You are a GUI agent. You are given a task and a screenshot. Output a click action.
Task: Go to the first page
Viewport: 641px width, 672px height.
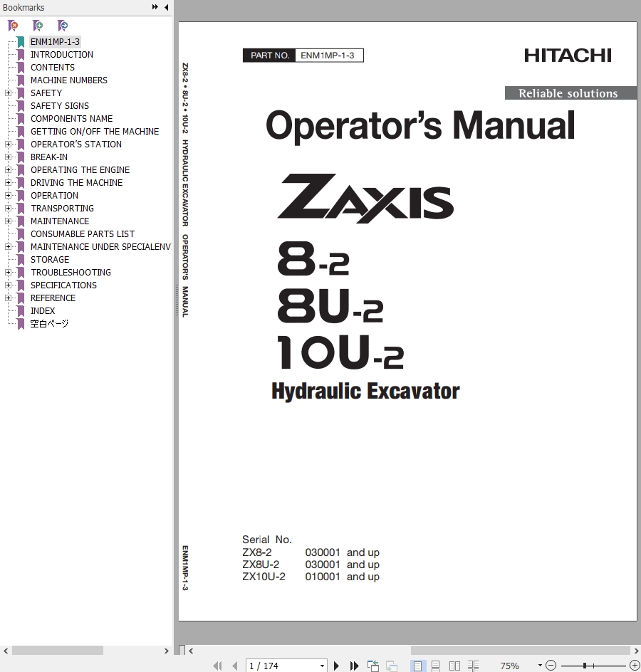(x=218, y=666)
